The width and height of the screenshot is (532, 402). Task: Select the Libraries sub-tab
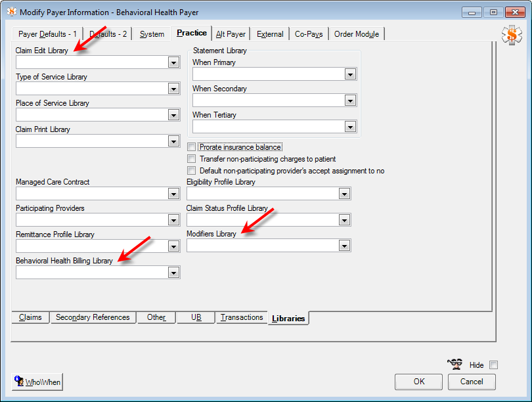(288, 318)
